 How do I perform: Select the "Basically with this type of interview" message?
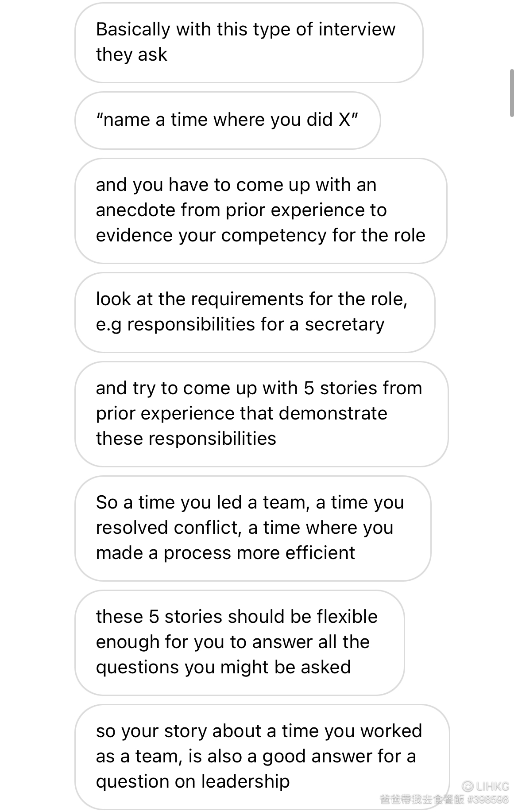point(249,43)
